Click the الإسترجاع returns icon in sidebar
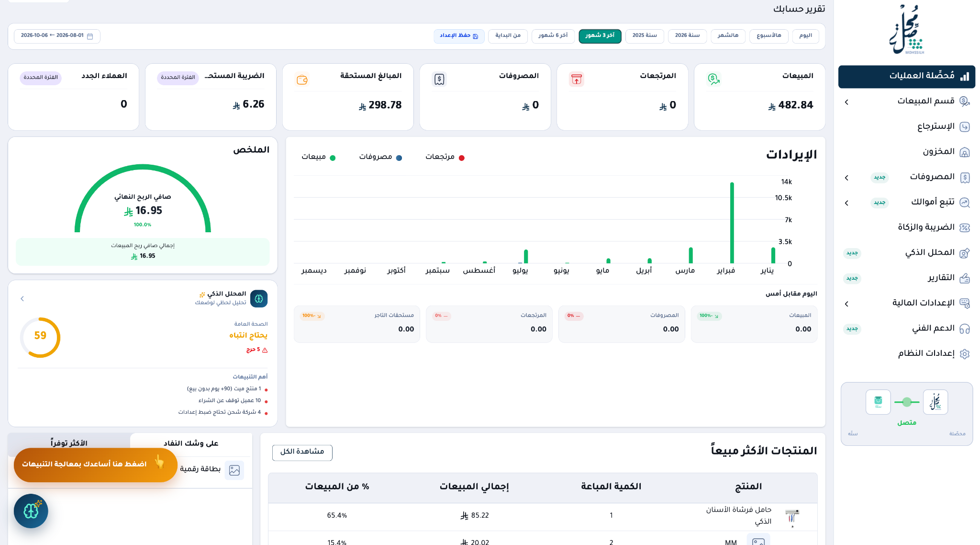This screenshot has height=545, width=980. tap(965, 126)
